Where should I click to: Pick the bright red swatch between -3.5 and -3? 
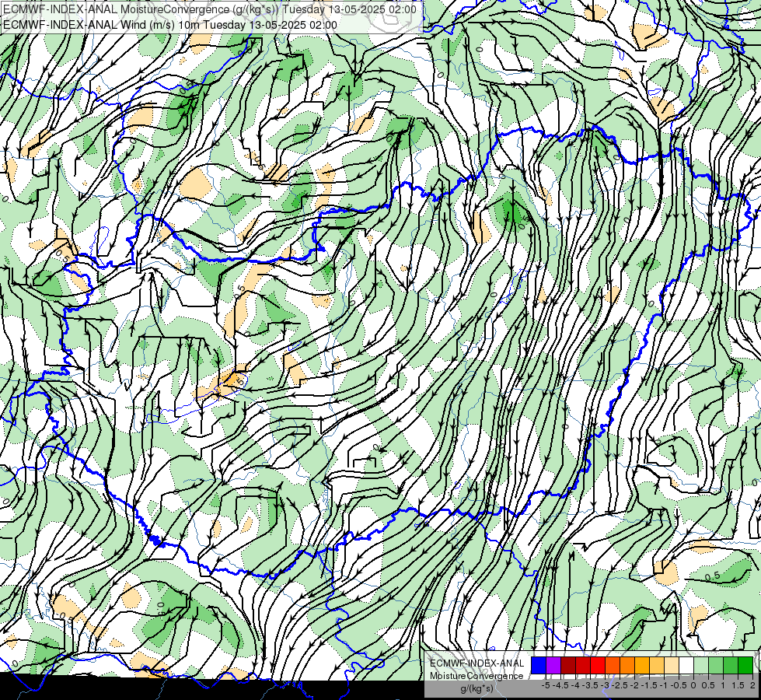(598, 665)
